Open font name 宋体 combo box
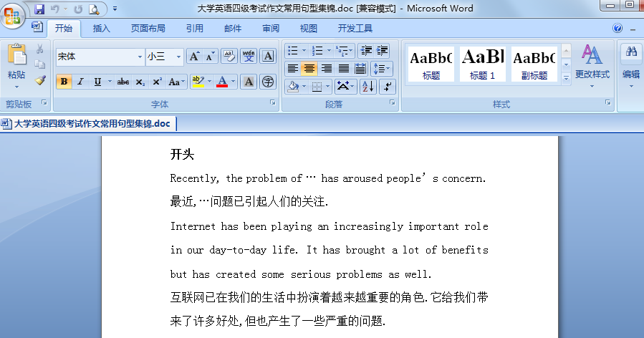644x338 pixels. coord(100,57)
